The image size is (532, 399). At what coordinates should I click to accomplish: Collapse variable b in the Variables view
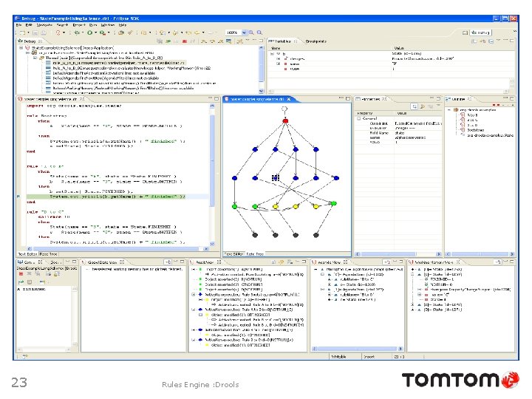point(272,54)
